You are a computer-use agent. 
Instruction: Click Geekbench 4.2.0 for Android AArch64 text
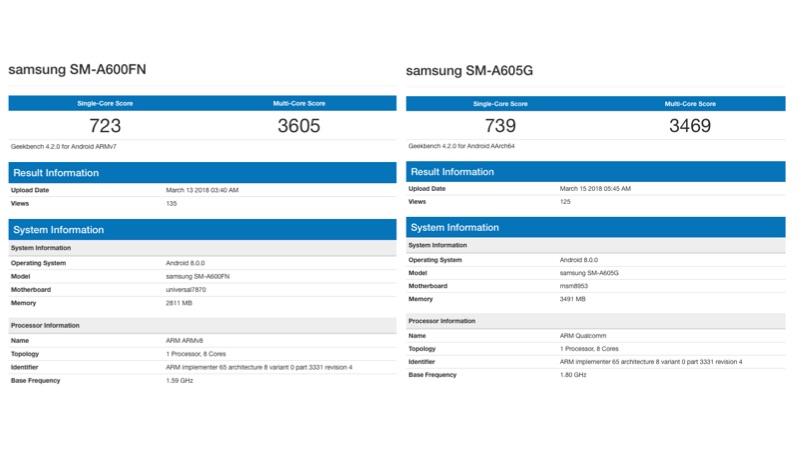point(463,146)
